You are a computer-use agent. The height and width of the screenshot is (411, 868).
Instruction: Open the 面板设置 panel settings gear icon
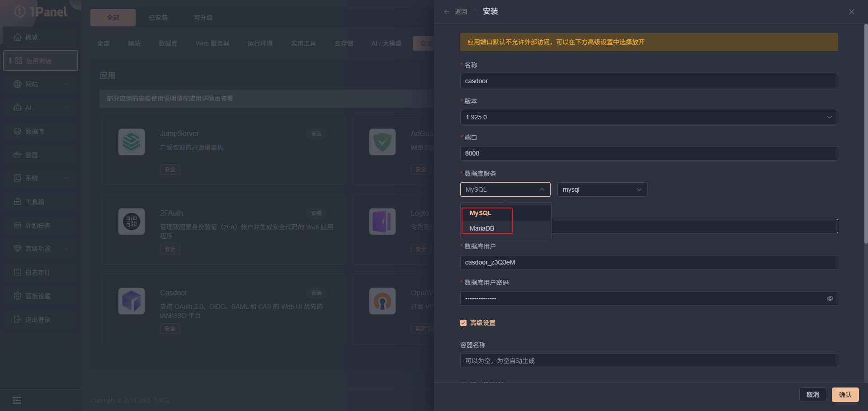pyautogui.click(x=18, y=296)
